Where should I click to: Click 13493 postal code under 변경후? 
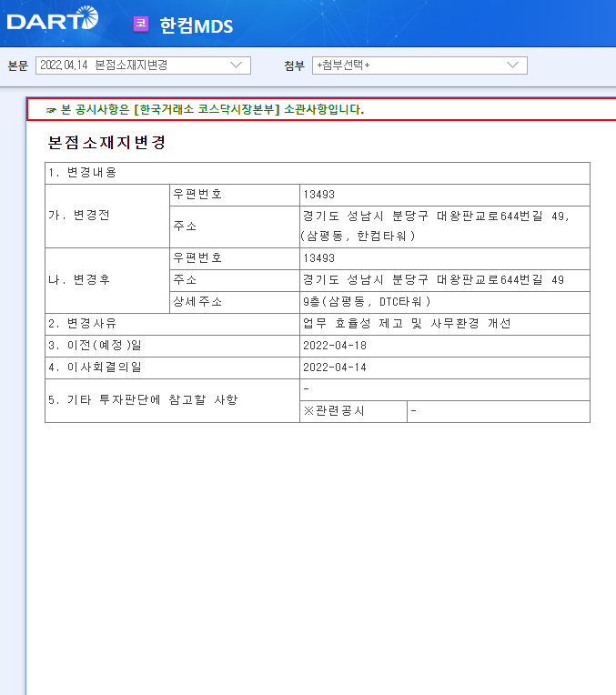click(x=318, y=258)
